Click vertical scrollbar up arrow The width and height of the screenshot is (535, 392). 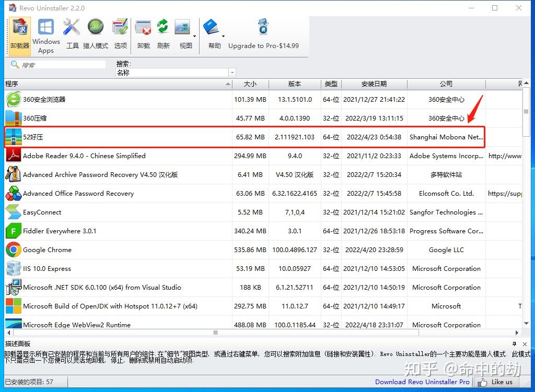[527, 83]
